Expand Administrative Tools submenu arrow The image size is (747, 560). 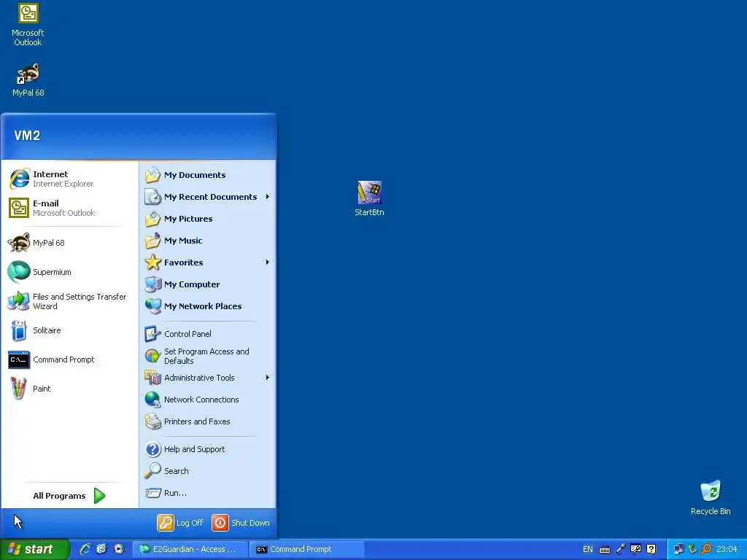268,378
